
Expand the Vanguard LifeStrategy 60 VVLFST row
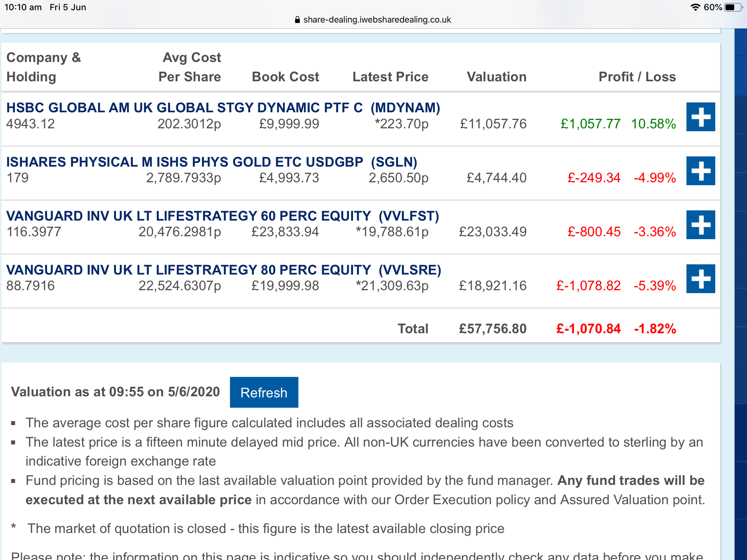pyautogui.click(x=700, y=225)
